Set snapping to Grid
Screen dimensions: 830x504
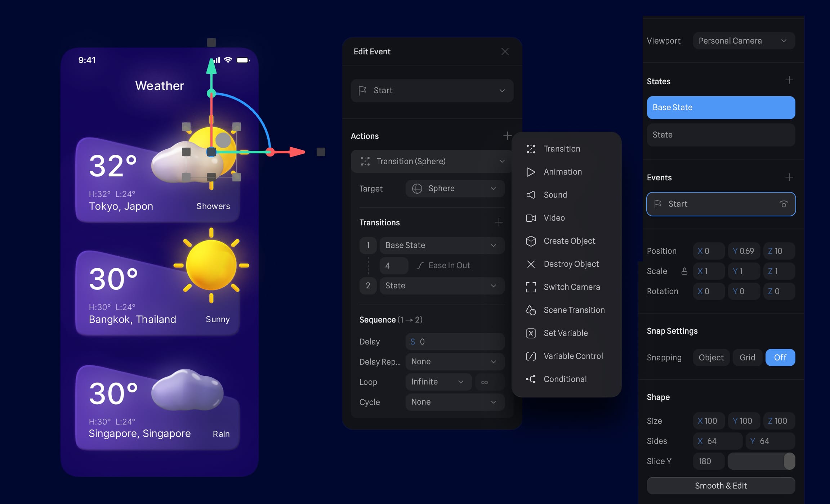coord(747,357)
